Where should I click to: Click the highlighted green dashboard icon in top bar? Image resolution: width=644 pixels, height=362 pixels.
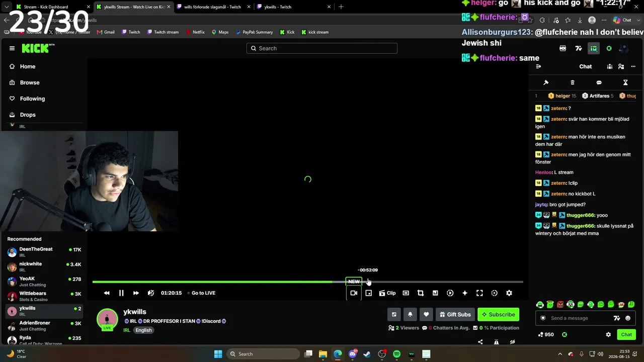[x=594, y=48]
